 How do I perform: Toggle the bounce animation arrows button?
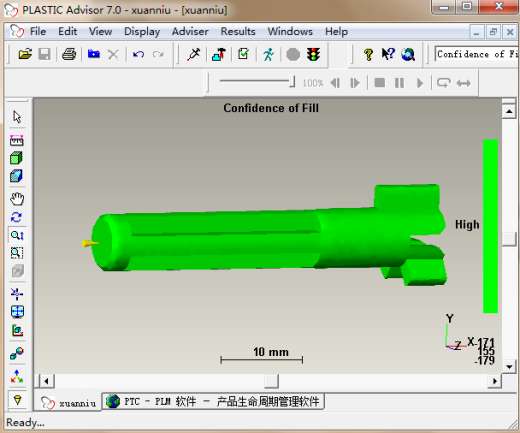(464, 83)
